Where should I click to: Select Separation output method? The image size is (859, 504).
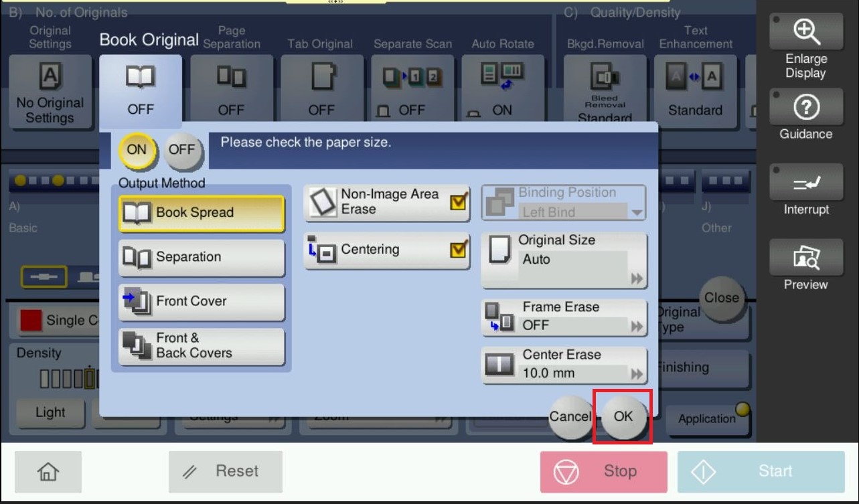tap(201, 258)
